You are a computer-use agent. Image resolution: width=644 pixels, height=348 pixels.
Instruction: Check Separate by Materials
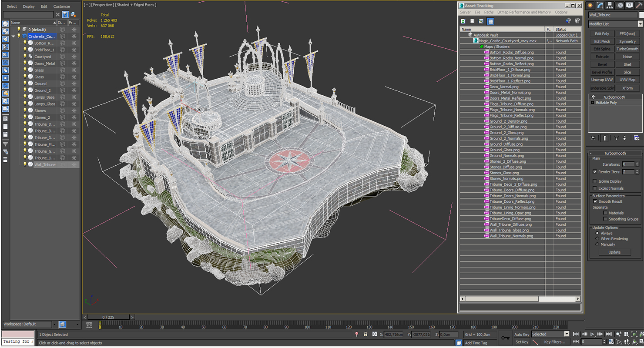pos(605,213)
